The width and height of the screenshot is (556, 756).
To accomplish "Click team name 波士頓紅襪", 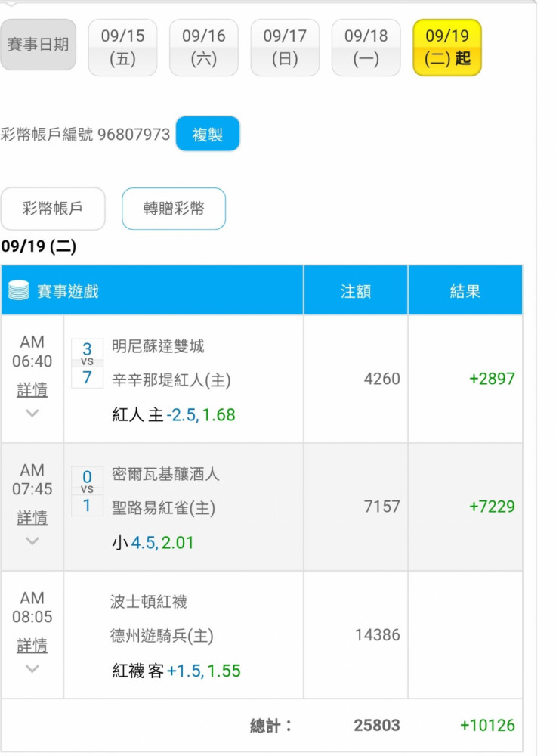I will (x=148, y=601).
